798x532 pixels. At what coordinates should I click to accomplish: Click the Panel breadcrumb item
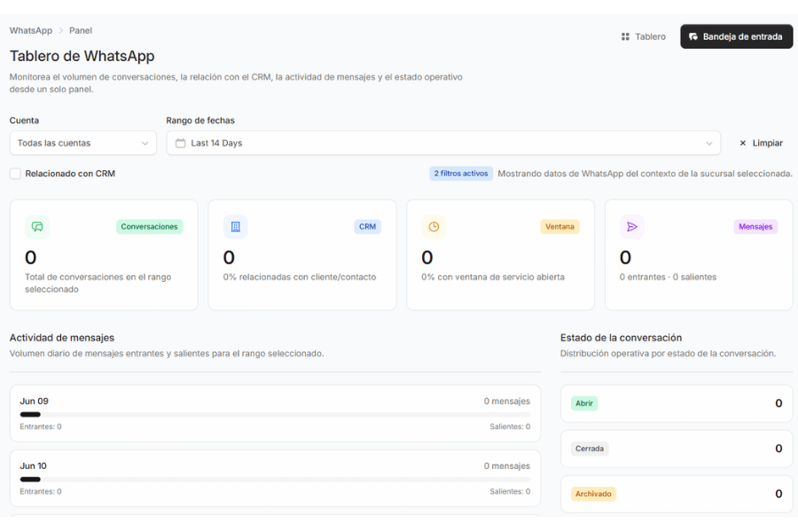(x=81, y=30)
